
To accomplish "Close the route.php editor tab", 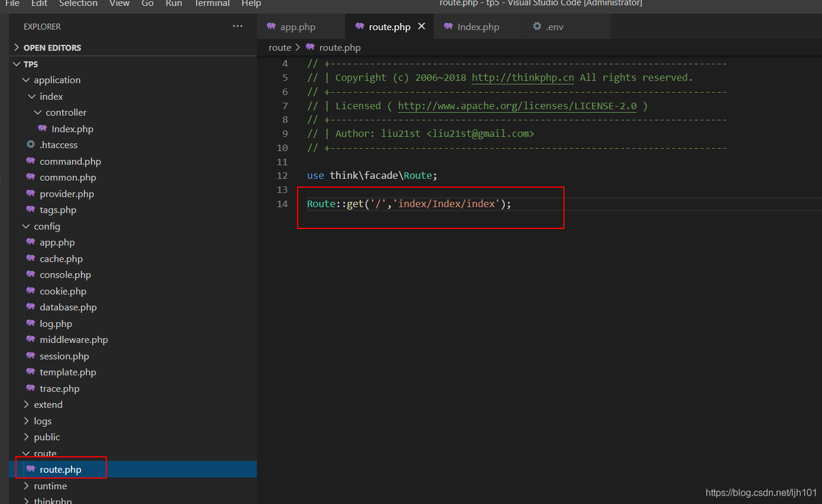I will pos(422,27).
